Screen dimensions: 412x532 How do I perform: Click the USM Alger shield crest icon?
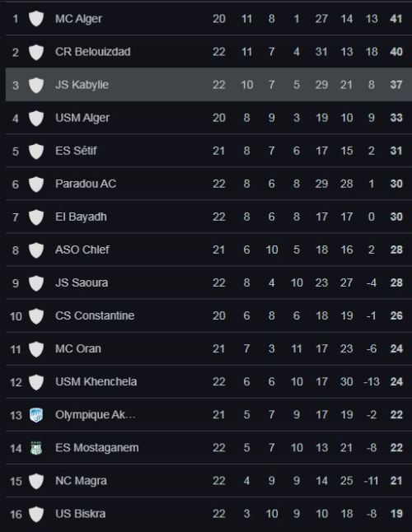coord(36,118)
